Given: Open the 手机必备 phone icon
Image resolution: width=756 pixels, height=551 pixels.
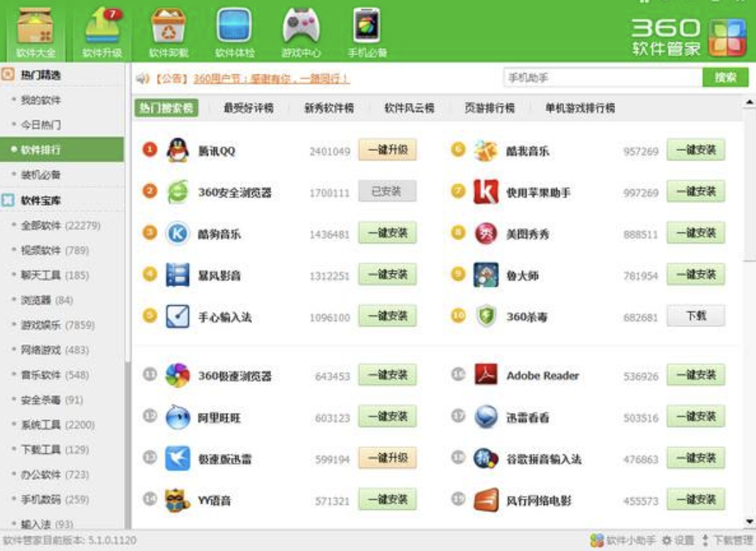Looking at the screenshot, I should tap(367, 33).
